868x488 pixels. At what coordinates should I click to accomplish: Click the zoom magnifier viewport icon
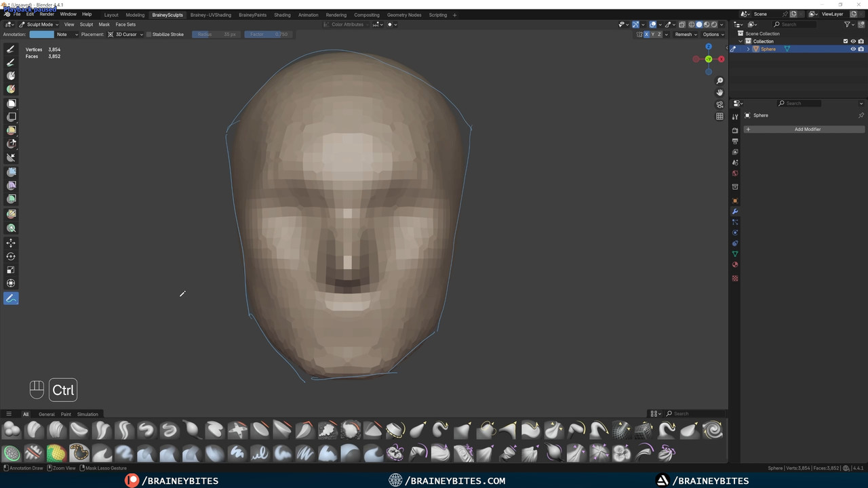point(719,81)
